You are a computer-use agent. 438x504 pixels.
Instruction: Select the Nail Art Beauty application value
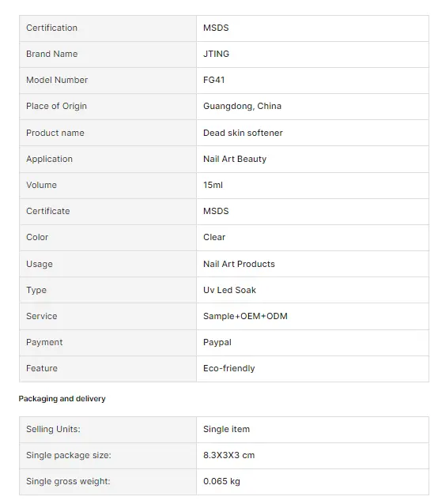(x=235, y=159)
